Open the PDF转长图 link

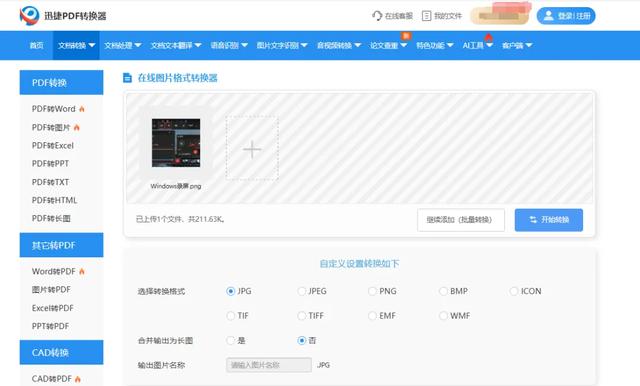[51, 218]
